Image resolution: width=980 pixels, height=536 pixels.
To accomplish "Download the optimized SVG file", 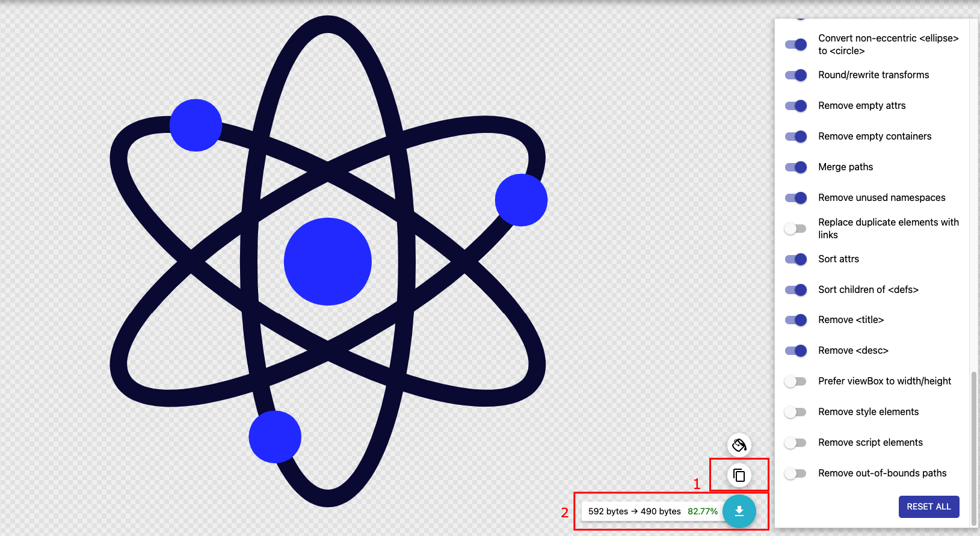I will pos(739,511).
